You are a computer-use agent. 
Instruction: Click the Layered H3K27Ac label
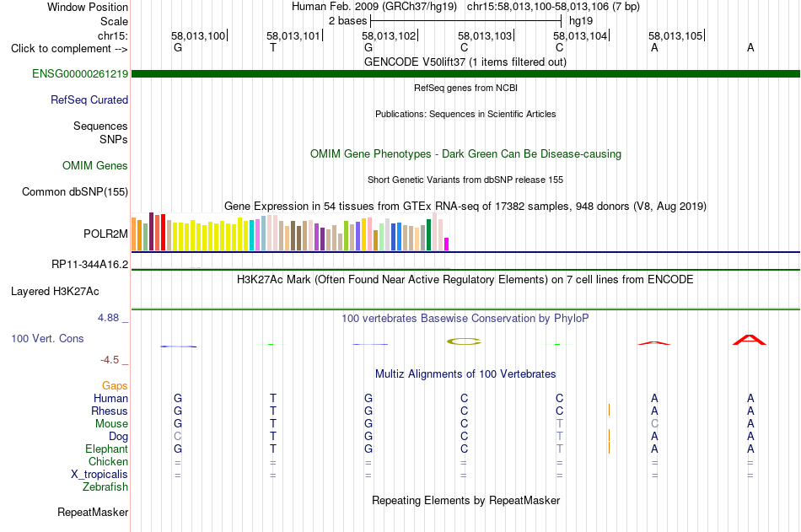tap(55, 292)
